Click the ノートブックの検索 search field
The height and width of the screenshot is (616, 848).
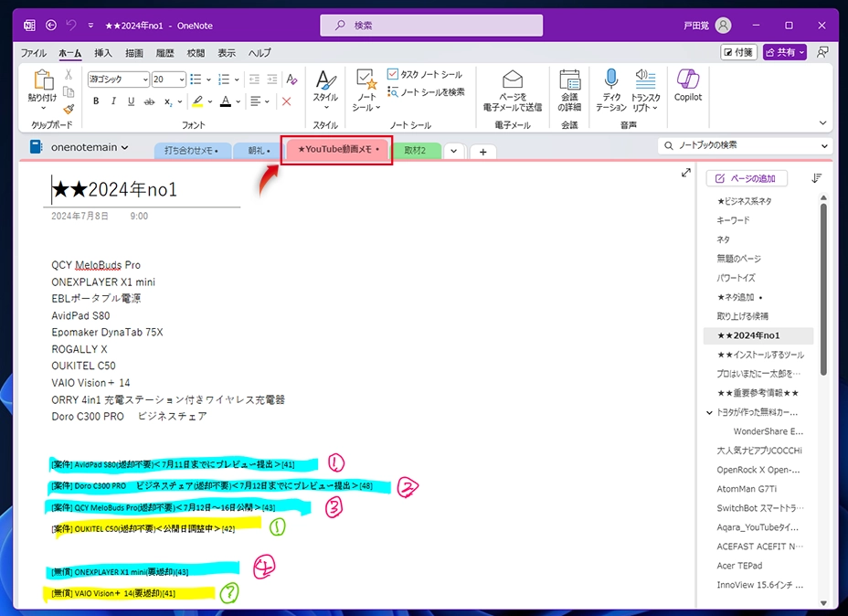tap(744, 145)
